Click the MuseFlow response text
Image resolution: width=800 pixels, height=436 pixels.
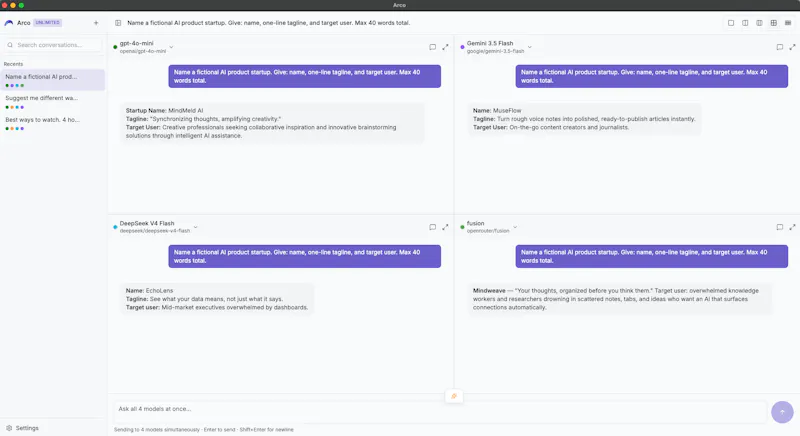click(x=584, y=119)
